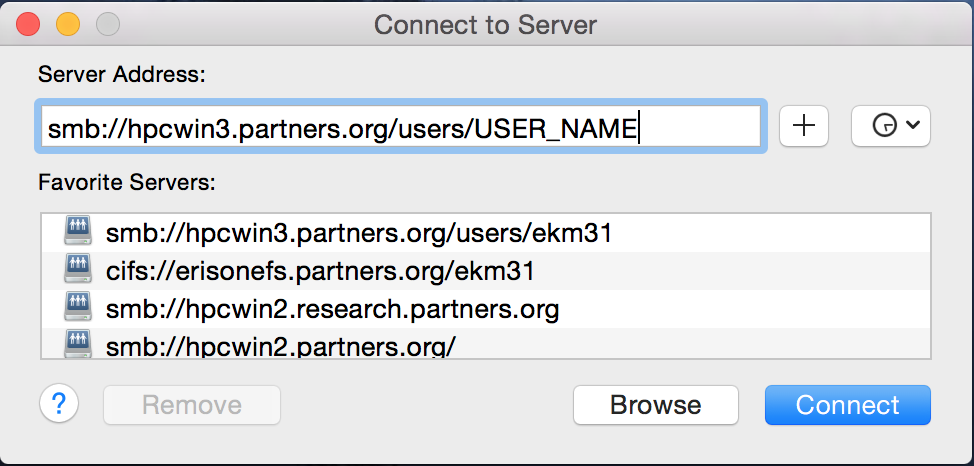This screenshot has width=974, height=466.
Task: Open recent servers clock dropdown
Action: [x=891, y=126]
